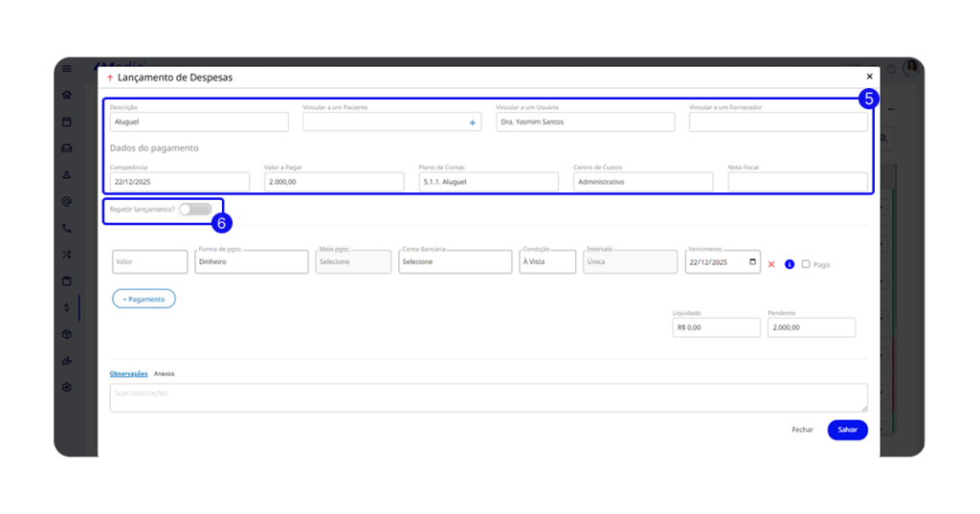Enable the Repetir lançamento toggle

click(195, 209)
